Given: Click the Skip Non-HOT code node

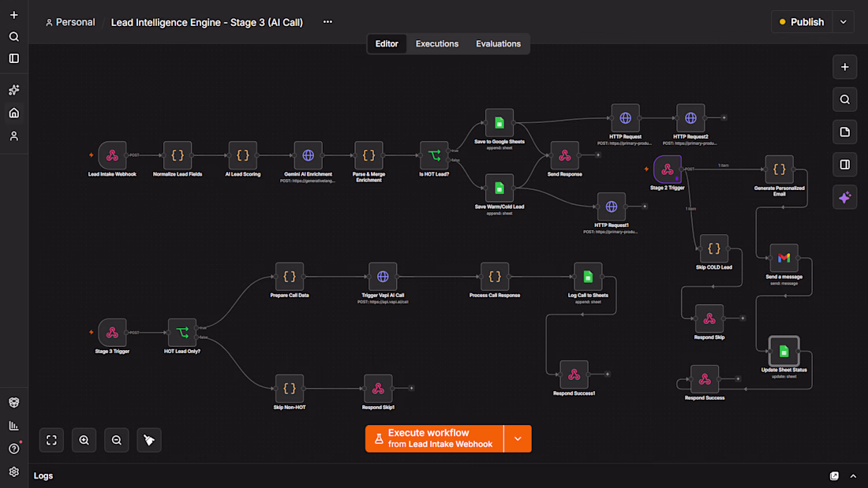Looking at the screenshot, I should click(x=290, y=389).
